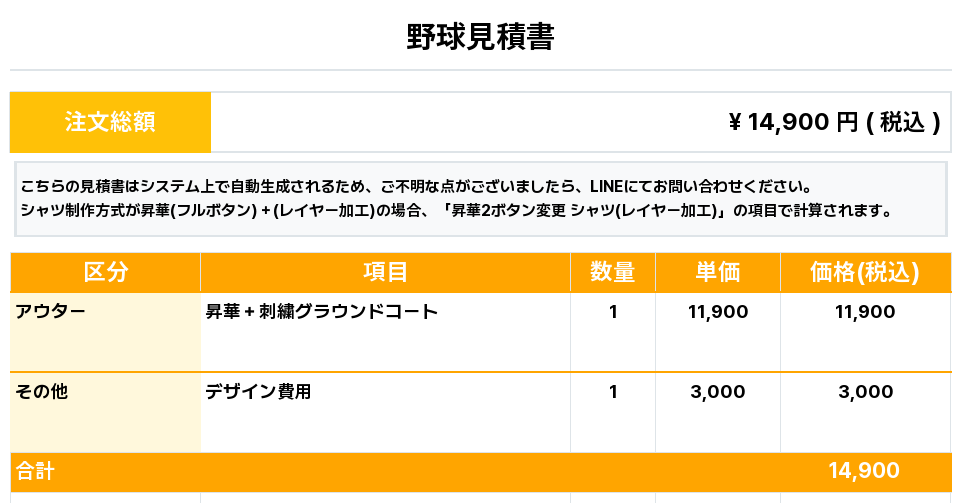This screenshot has height=503, width=961.
Task: Select the アウター row tax-included price 11,900
Action: pyautogui.click(x=865, y=312)
